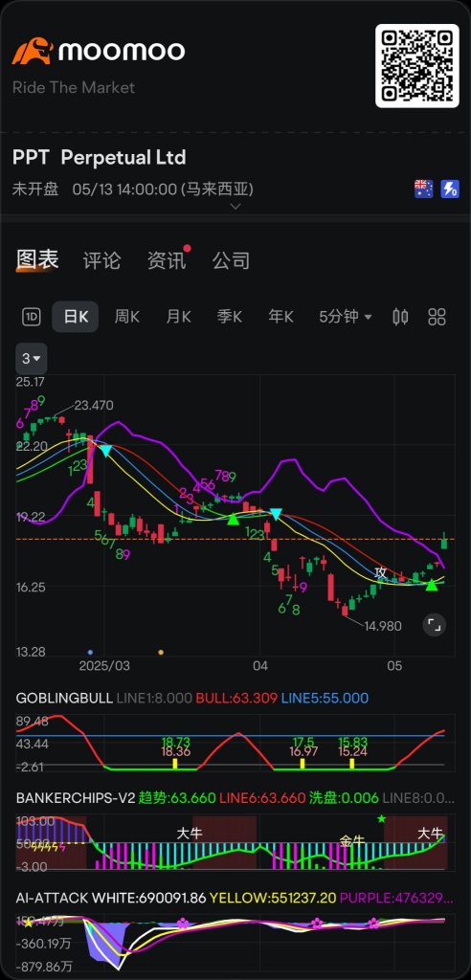This screenshot has width=471, height=980.
Task: Tap the green up-triangle signal near 05
Action: [432, 585]
